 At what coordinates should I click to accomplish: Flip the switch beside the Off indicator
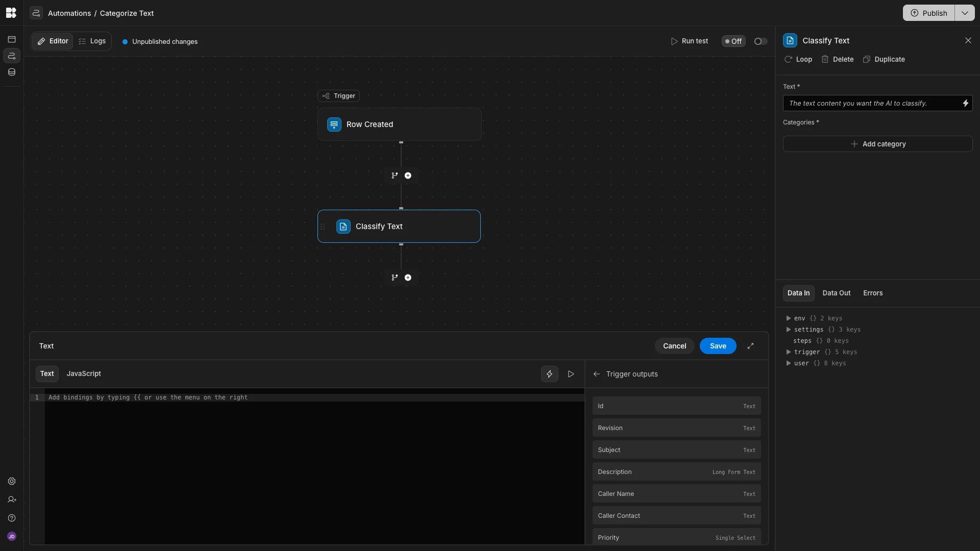click(759, 41)
